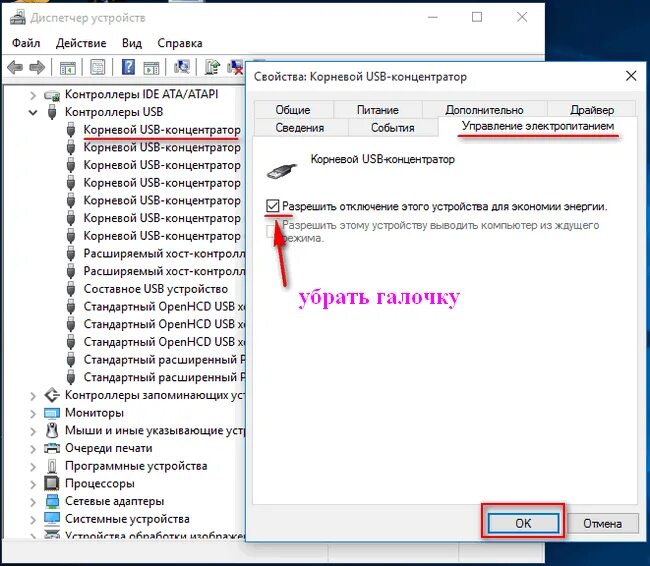This screenshot has height=566, width=650.
Task: Click the icon beside Составное USB устройство
Action: (x=71, y=289)
